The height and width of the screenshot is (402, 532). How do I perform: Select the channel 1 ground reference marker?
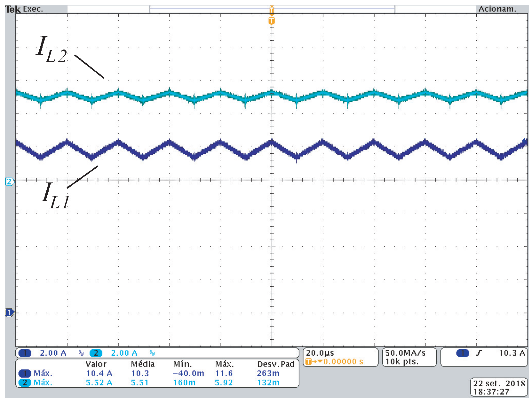[9, 312]
